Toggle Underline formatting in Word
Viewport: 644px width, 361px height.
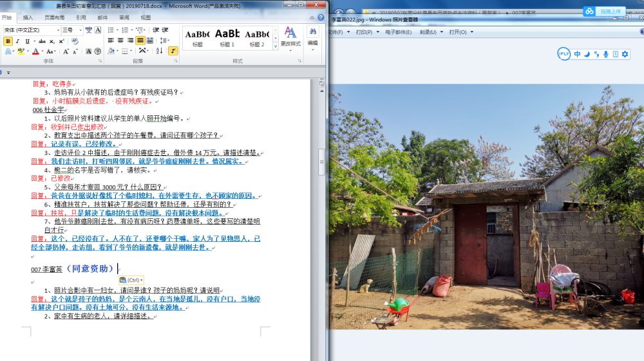click(27, 41)
